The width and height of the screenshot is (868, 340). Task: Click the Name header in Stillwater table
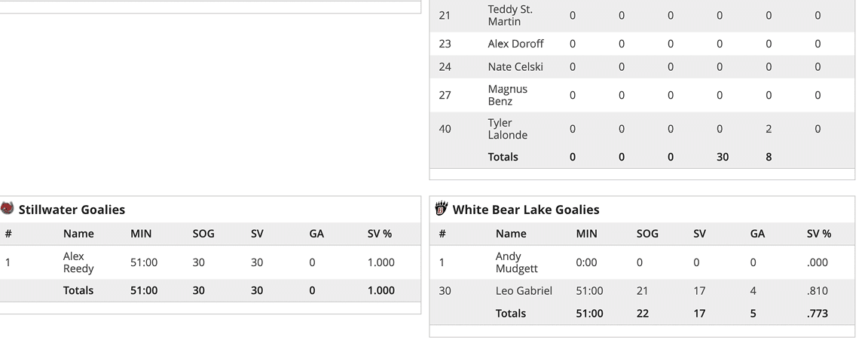(78, 234)
